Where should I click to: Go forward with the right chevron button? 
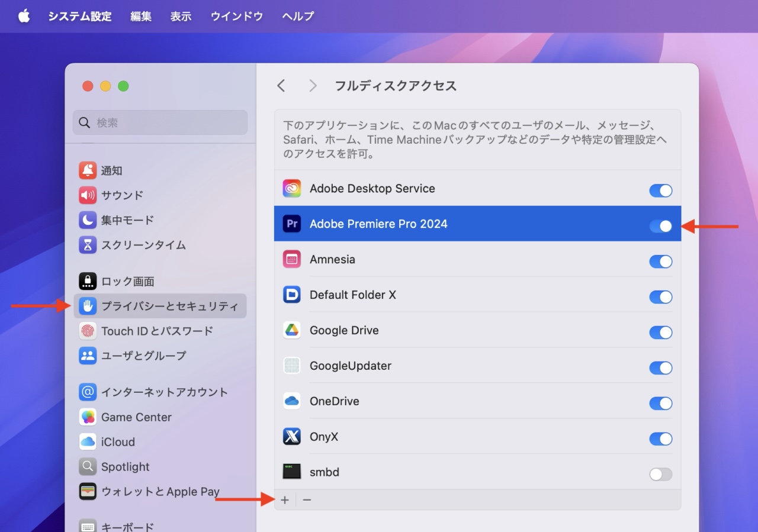coord(313,86)
